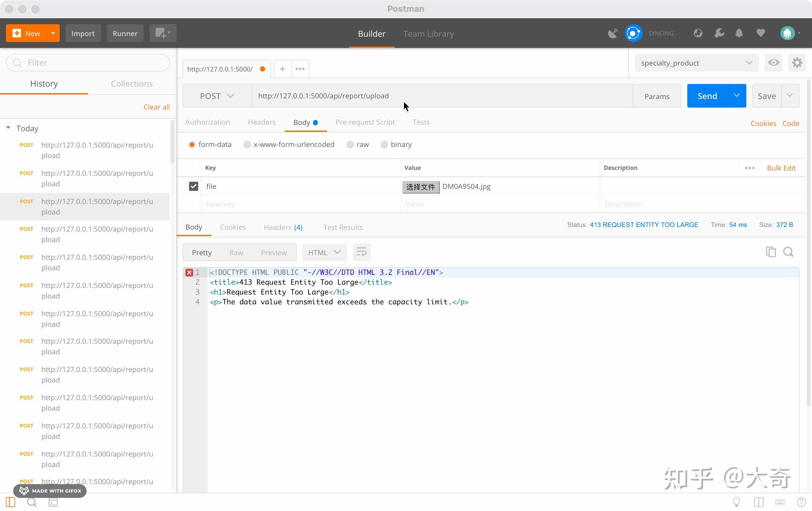Open the notifications bell icon

point(739,33)
